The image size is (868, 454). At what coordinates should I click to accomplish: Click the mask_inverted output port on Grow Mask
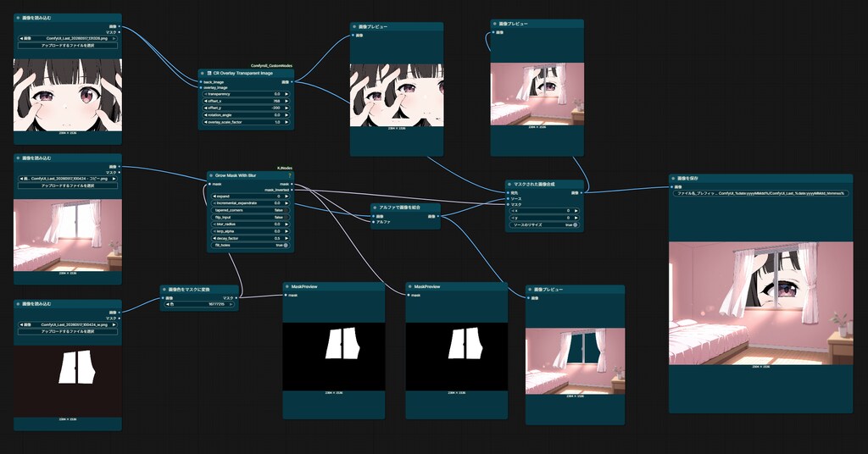[292, 190]
